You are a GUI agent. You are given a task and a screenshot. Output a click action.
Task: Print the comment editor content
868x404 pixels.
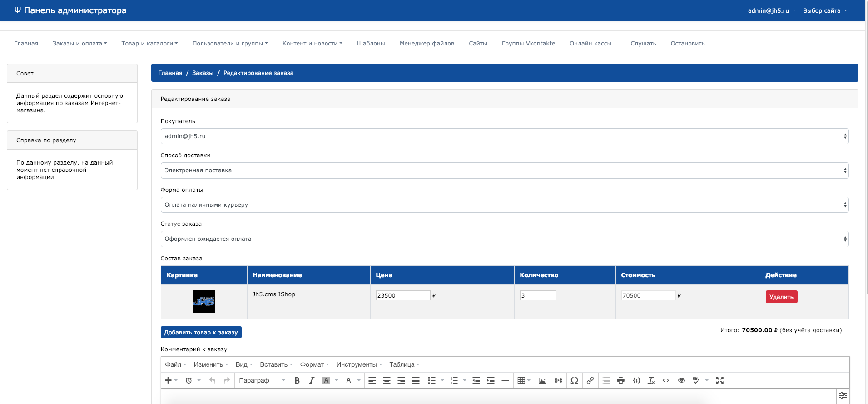[621, 380]
